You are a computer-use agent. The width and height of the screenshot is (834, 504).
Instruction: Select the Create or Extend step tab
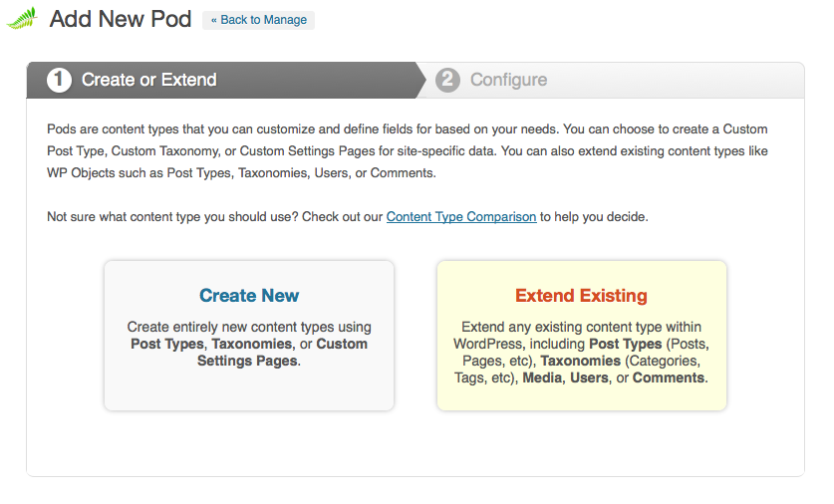(221, 80)
